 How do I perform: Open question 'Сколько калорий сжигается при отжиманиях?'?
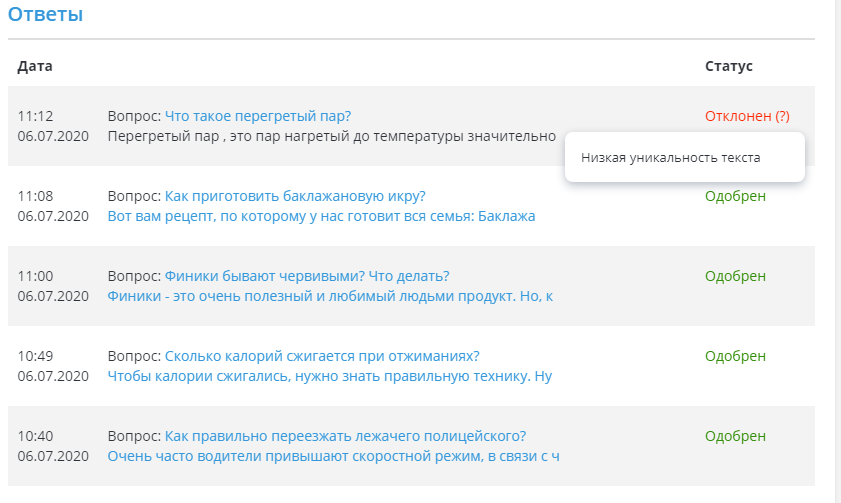click(x=322, y=356)
